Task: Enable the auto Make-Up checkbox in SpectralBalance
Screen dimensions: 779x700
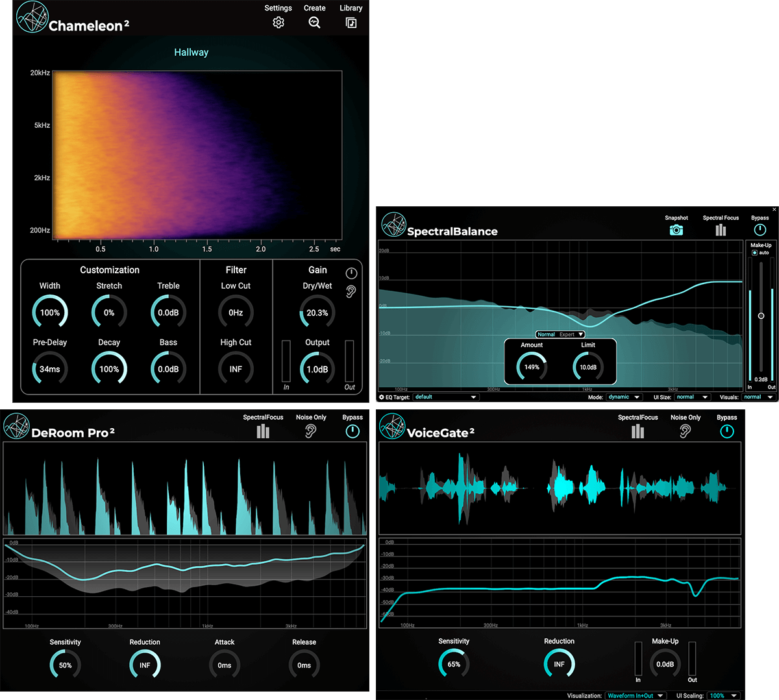Action: pyautogui.click(x=754, y=253)
